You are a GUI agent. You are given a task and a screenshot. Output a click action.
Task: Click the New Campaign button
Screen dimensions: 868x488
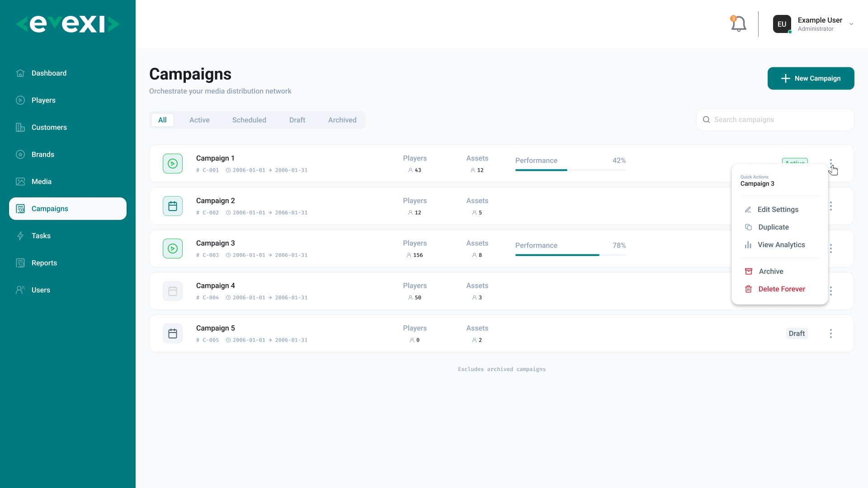point(811,79)
